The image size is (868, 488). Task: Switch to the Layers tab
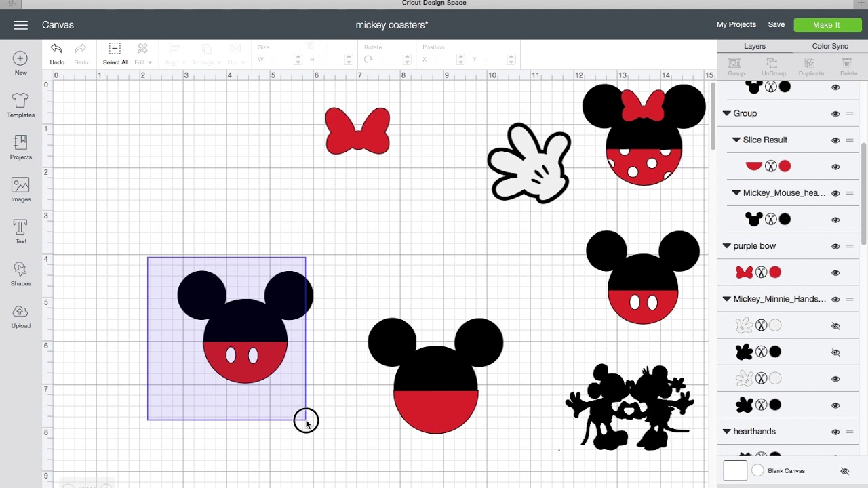[x=755, y=46]
